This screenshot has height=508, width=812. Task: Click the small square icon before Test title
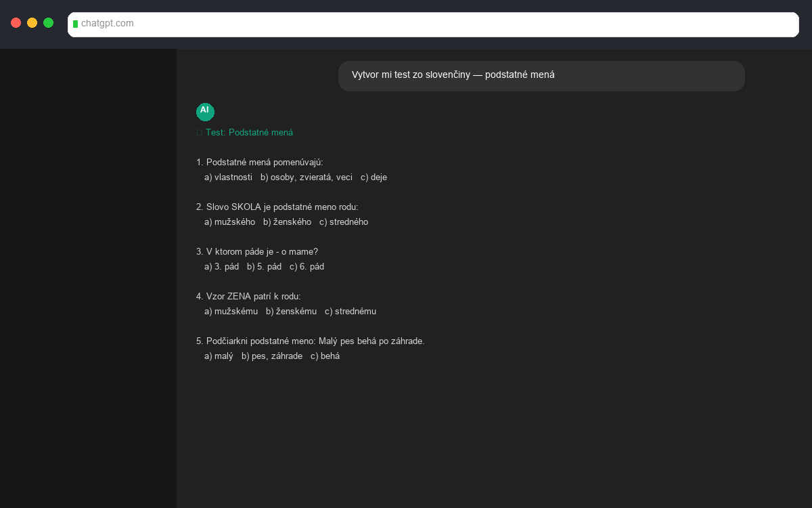coord(200,133)
